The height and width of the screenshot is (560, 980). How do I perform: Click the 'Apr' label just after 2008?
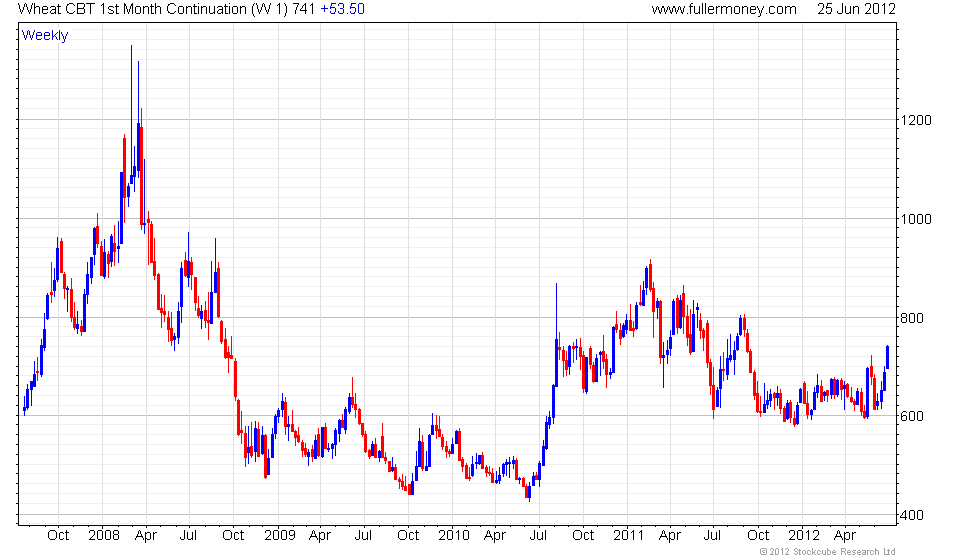click(x=146, y=535)
